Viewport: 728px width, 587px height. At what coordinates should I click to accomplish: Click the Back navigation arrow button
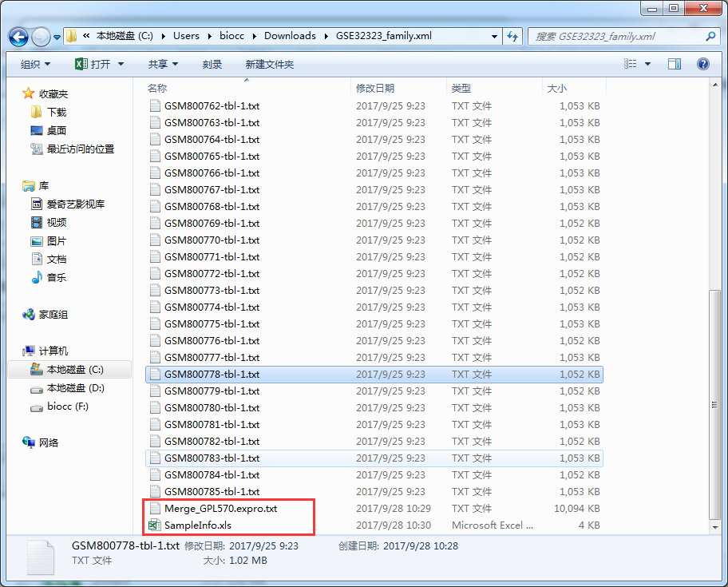(19, 37)
